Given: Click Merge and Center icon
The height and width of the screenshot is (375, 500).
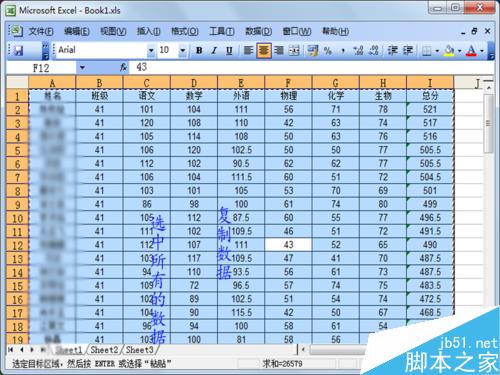Looking at the screenshot, I should click(294, 51).
